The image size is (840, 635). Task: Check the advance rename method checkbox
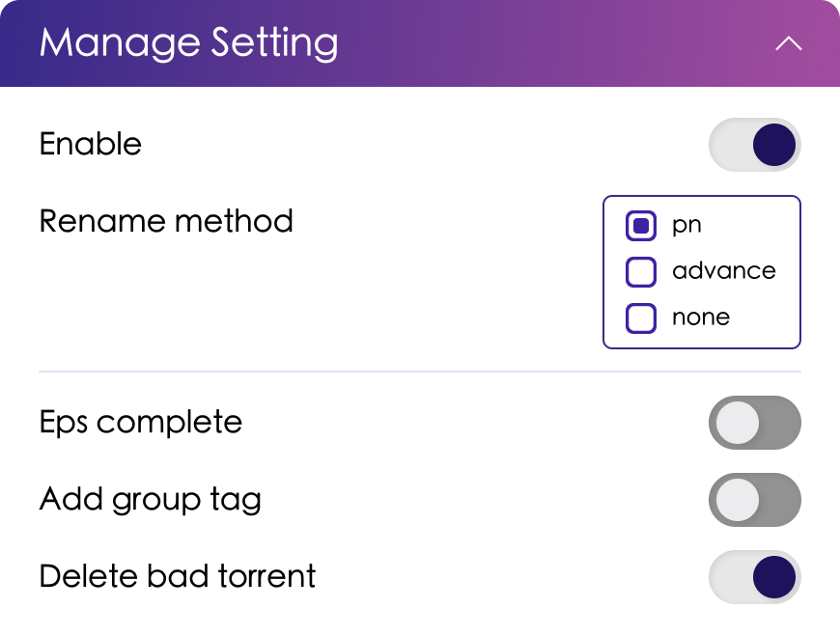tap(641, 272)
